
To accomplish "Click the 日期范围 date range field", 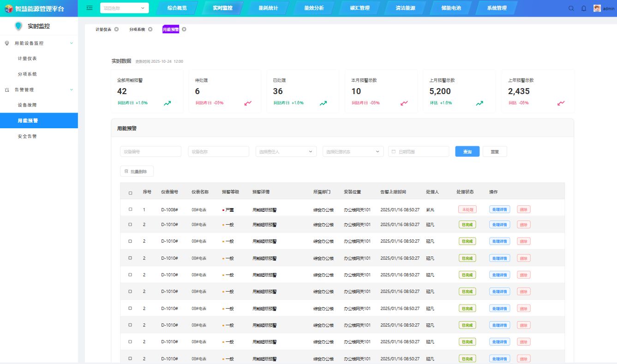I will pyautogui.click(x=419, y=151).
